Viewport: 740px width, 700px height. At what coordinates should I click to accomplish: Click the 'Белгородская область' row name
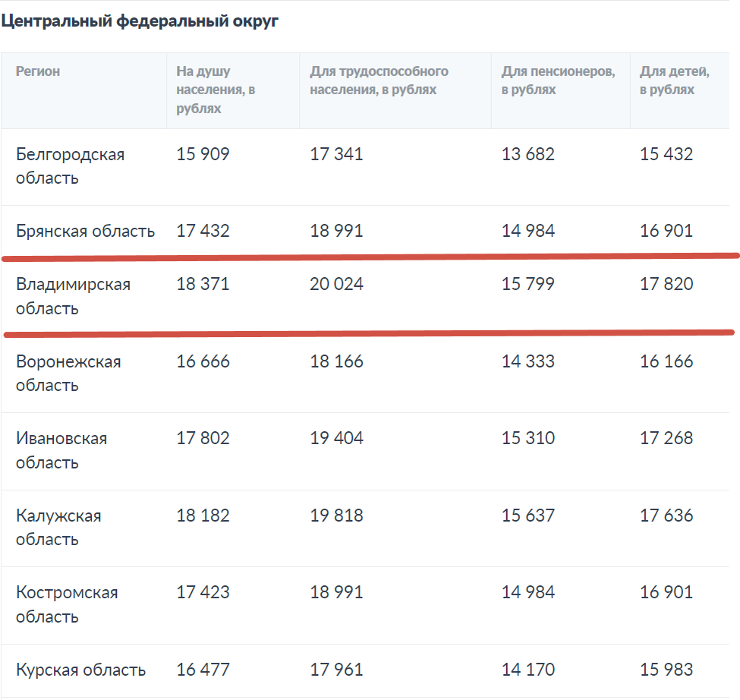(x=71, y=166)
